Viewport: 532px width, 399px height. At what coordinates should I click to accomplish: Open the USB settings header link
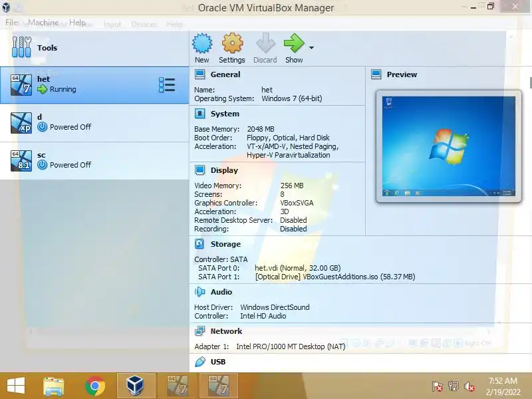pos(218,362)
